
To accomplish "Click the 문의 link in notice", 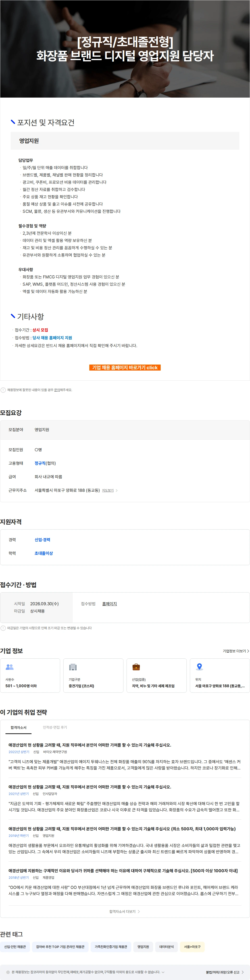I will [57, 390].
